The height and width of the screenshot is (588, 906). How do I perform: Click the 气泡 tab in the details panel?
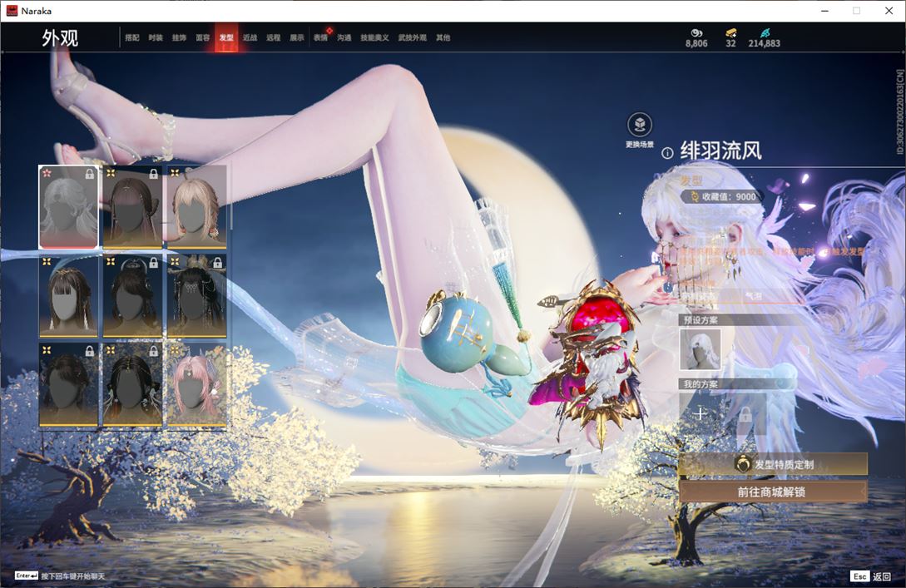754,296
